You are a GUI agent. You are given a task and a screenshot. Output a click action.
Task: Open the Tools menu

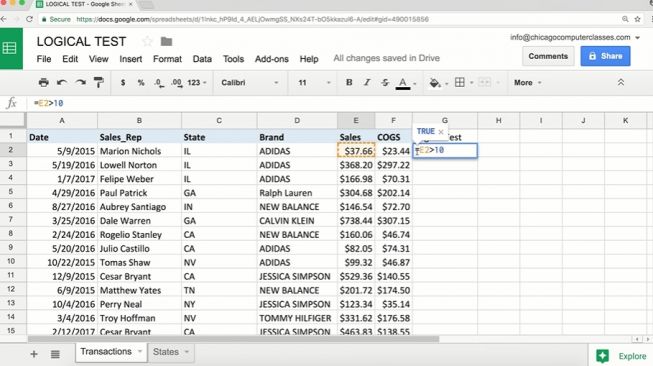[x=233, y=59]
